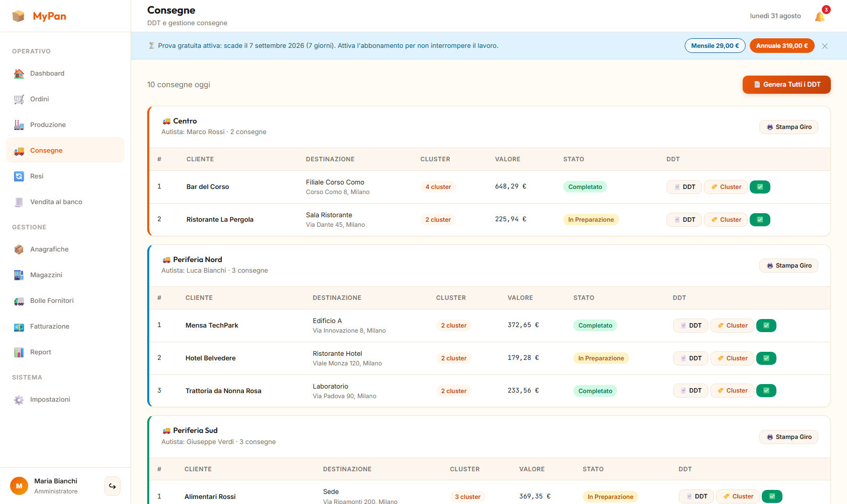The width and height of the screenshot is (847, 504).
Task: Print the Centro route with Stampa Giro
Action: (x=789, y=127)
